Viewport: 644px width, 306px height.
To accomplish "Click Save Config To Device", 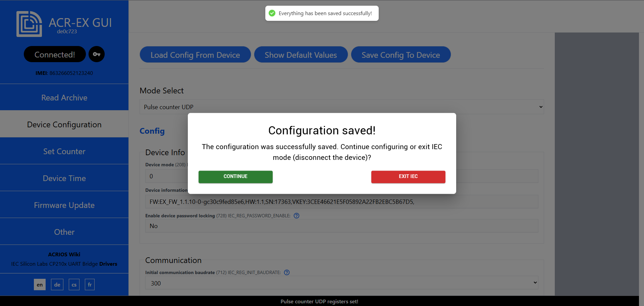I will [400, 55].
